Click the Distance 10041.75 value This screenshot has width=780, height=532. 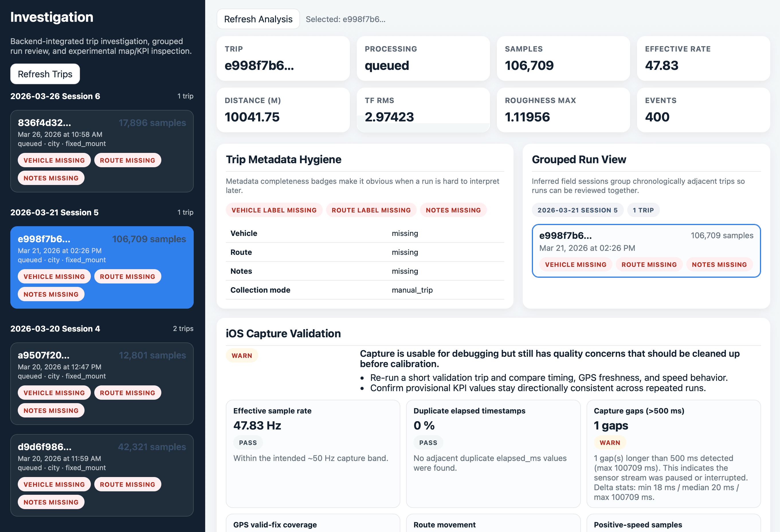coord(252,117)
